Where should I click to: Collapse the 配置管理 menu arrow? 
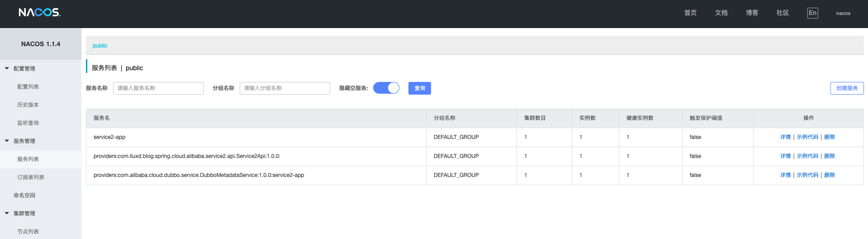tap(7, 68)
